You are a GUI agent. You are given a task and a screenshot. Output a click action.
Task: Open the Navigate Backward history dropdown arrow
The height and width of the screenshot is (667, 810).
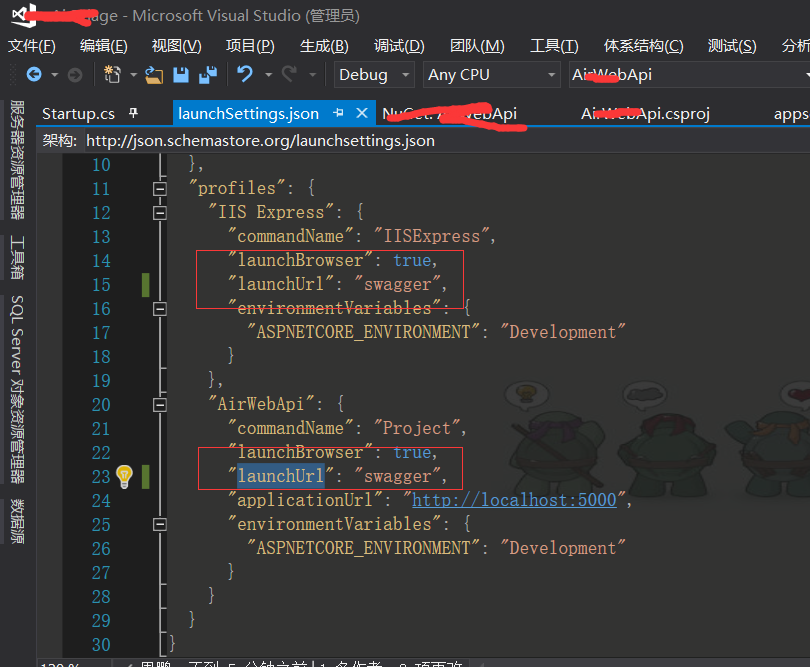[54, 75]
